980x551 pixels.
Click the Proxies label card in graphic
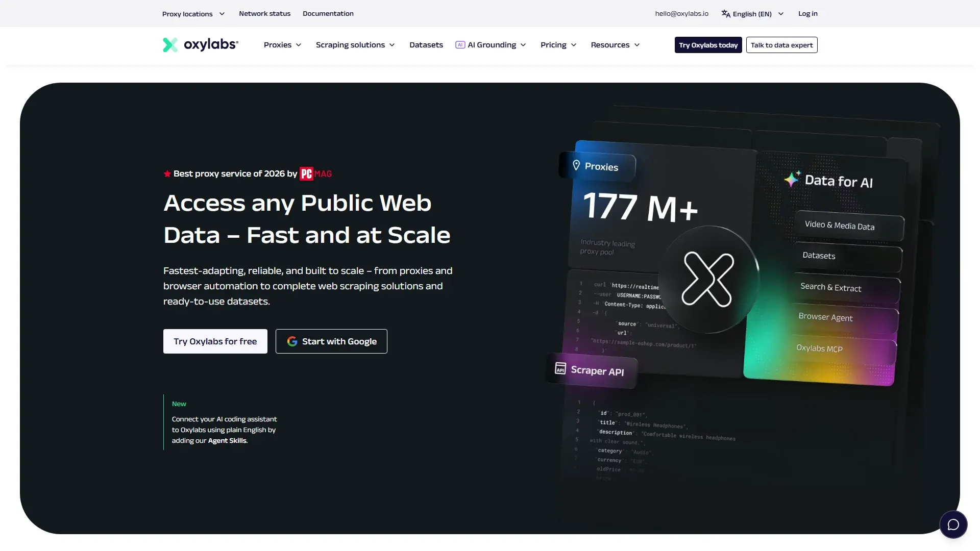[x=598, y=166]
